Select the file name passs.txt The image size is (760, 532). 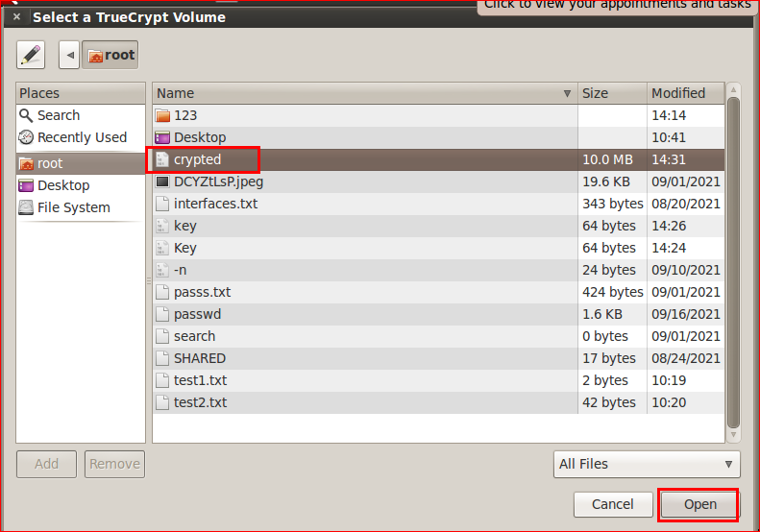[202, 293]
